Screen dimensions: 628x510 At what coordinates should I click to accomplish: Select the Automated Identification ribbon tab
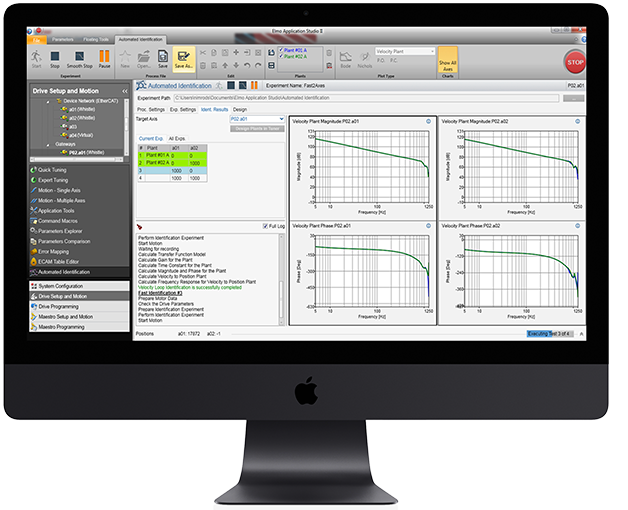141,40
